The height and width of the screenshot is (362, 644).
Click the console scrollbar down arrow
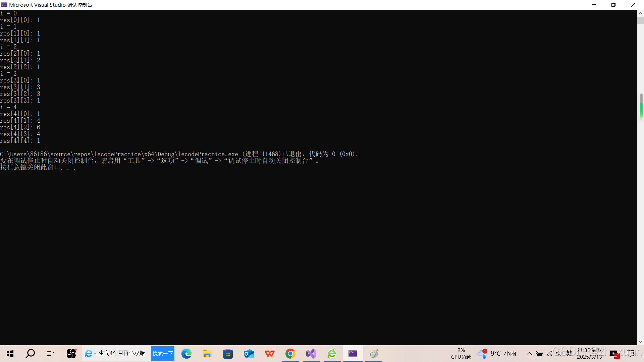point(640,342)
